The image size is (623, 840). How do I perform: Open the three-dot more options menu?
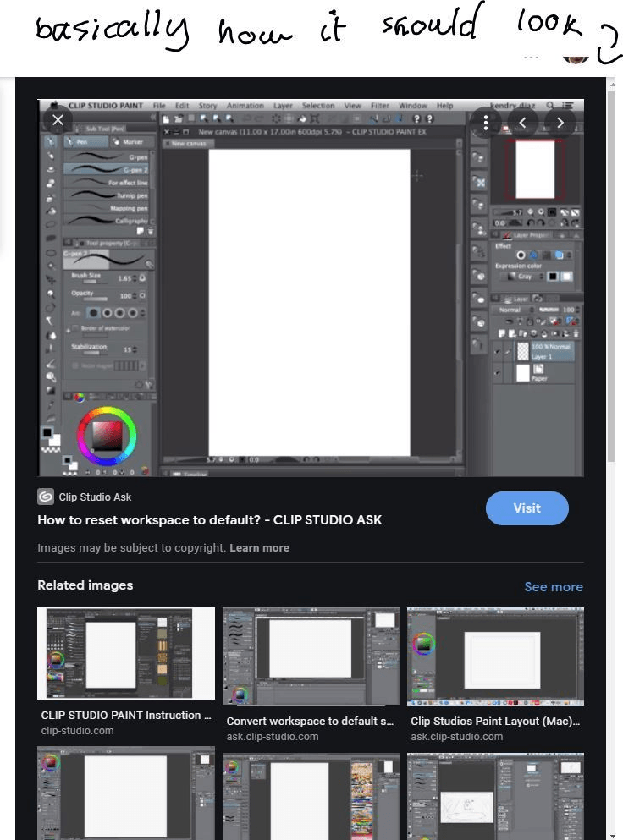point(486,123)
